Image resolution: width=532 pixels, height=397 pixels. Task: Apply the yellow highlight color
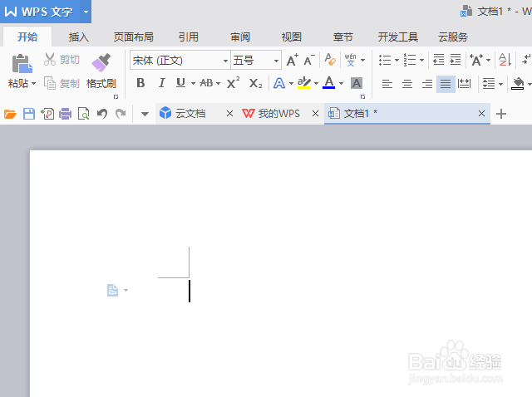pyautogui.click(x=303, y=83)
